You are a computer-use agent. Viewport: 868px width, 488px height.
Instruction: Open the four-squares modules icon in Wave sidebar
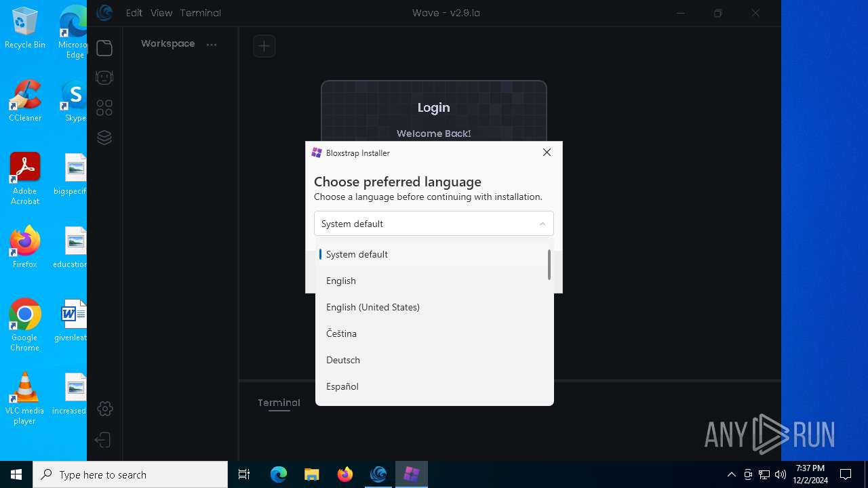[104, 108]
